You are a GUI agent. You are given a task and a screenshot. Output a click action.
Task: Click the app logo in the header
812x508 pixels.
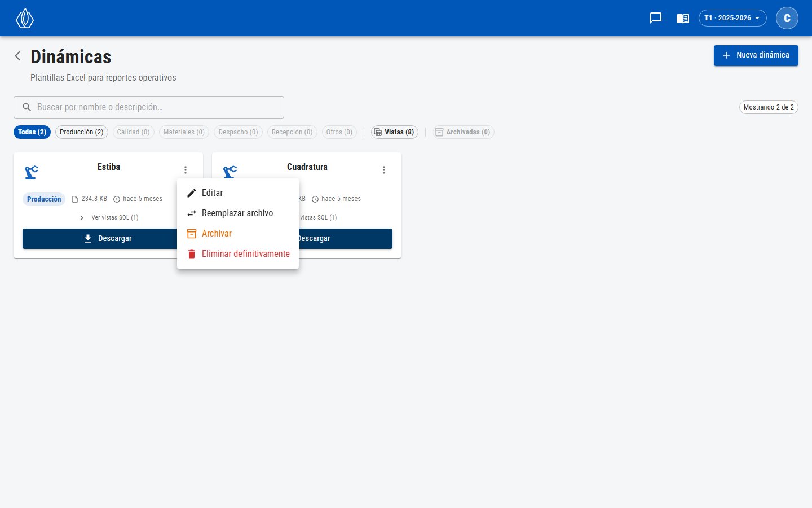coord(25,18)
